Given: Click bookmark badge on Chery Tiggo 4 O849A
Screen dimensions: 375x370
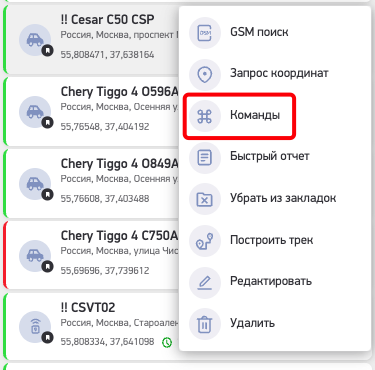Looking at the screenshot, I should [47, 195].
